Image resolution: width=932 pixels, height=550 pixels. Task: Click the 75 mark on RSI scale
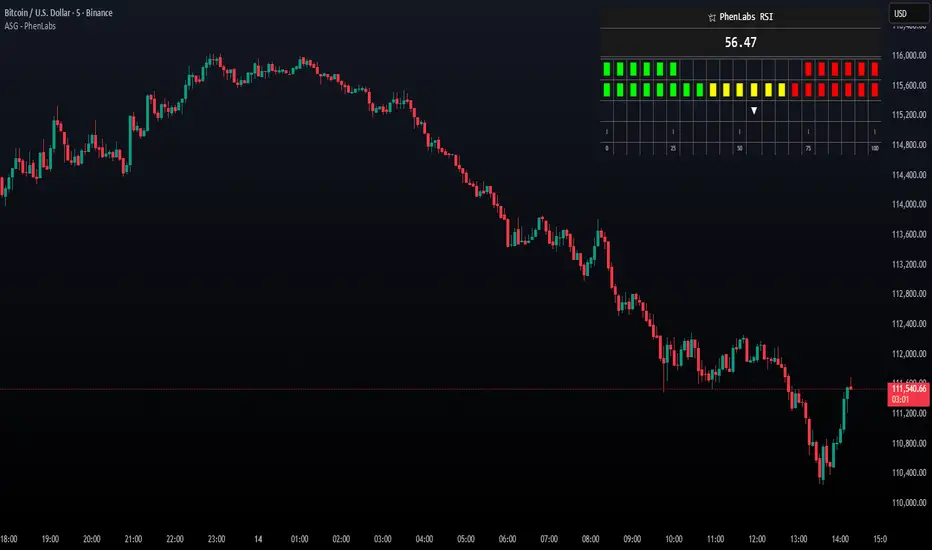pos(808,148)
